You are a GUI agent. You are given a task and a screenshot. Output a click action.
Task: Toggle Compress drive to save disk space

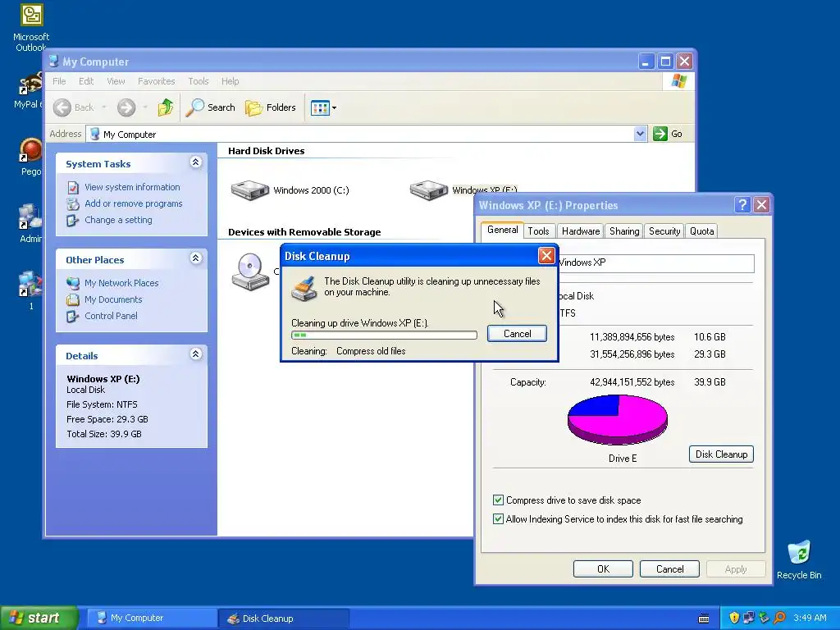498,500
